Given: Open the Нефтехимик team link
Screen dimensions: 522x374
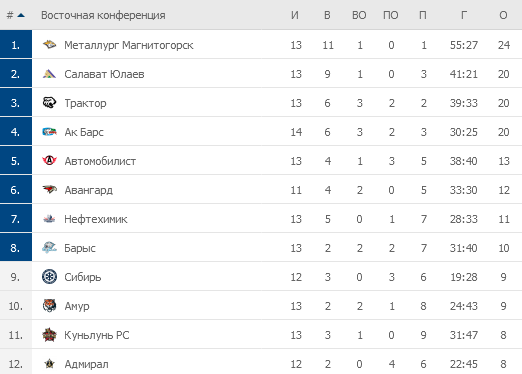Looking at the screenshot, I should point(96,219).
